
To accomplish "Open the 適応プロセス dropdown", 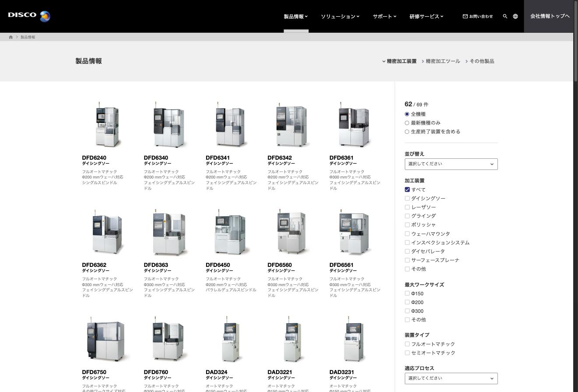I will (451, 378).
